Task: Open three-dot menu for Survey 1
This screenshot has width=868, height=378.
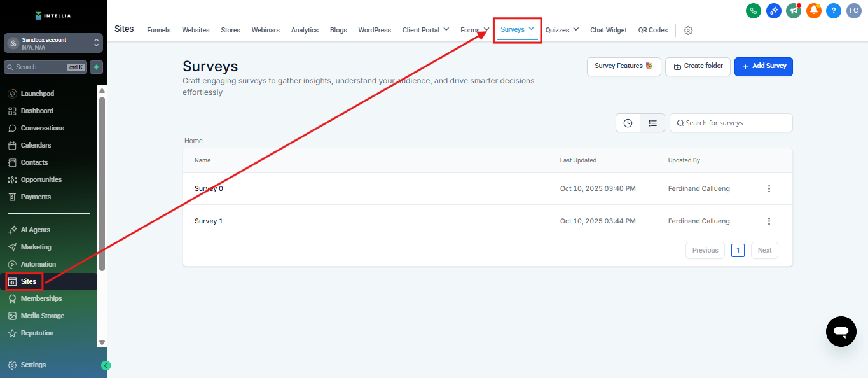Action: pos(769,221)
